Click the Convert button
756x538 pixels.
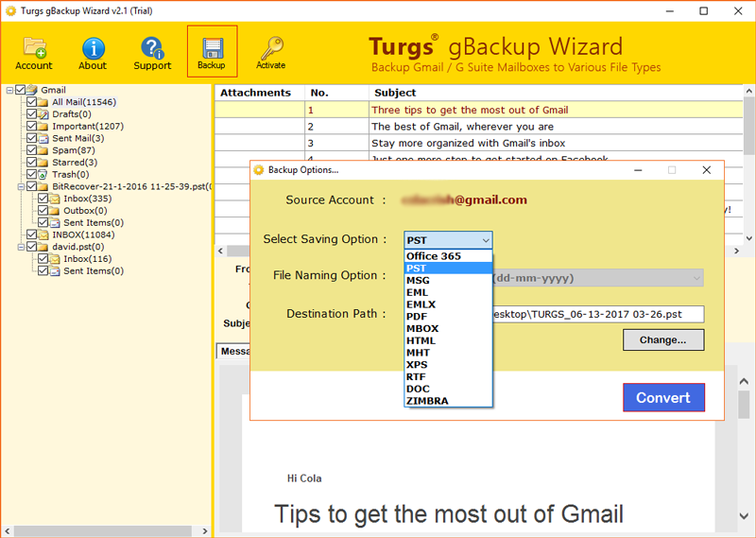point(663,397)
